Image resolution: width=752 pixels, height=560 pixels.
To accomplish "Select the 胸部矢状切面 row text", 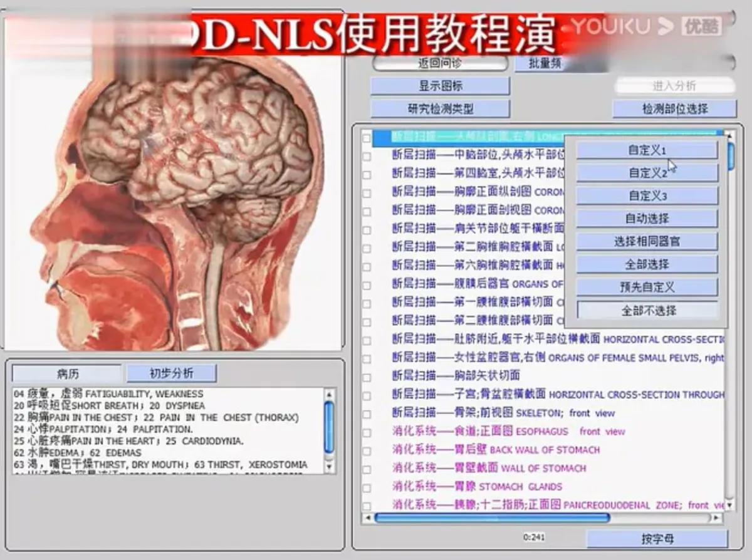I will click(456, 376).
